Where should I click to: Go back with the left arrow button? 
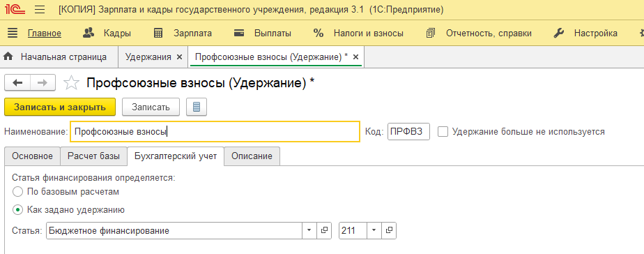pyautogui.click(x=17, y=83)
